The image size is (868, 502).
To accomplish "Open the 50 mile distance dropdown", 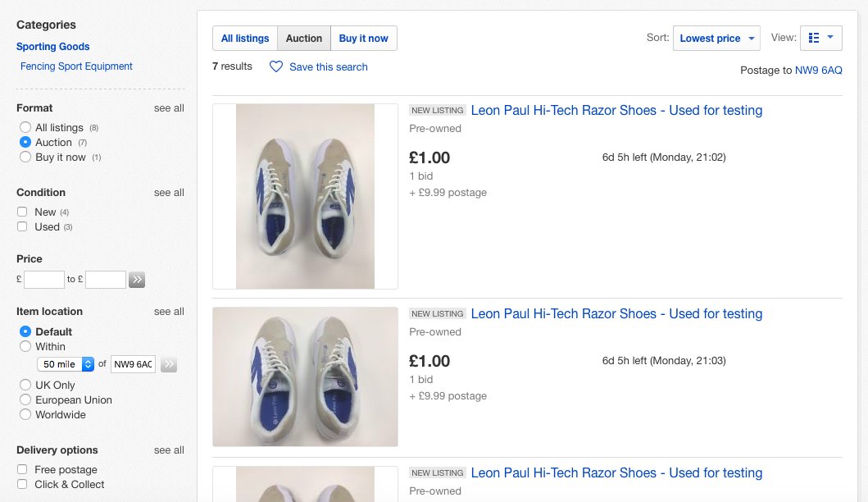I will point(63,364).
